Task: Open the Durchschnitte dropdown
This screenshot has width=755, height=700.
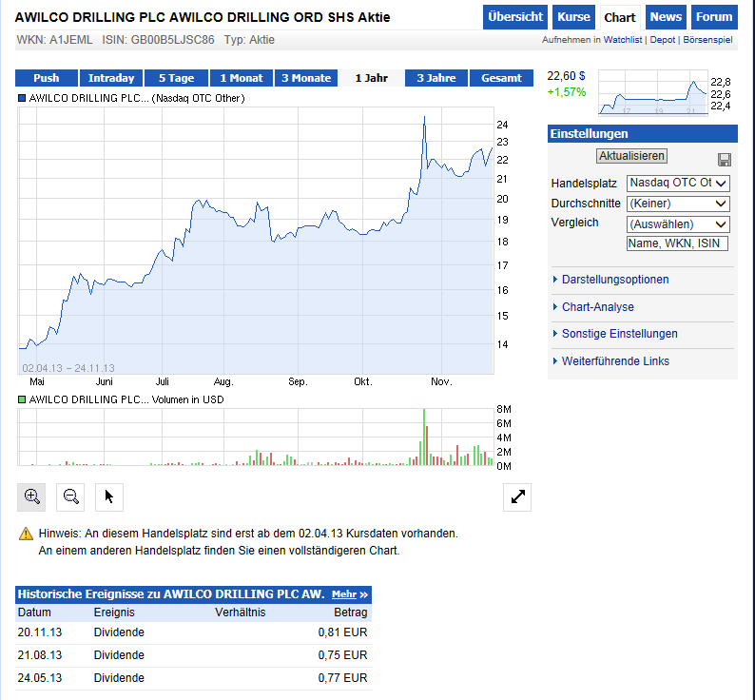Action: 678,204
